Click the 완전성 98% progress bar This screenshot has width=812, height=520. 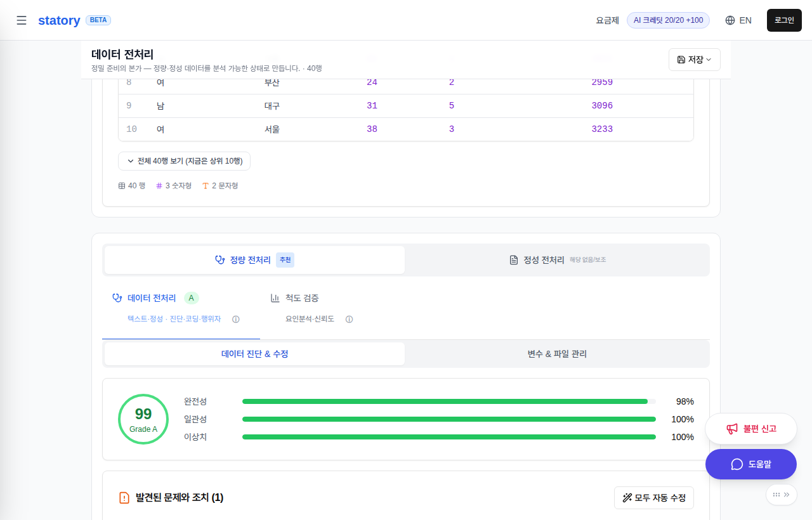(x=449, y=401)
